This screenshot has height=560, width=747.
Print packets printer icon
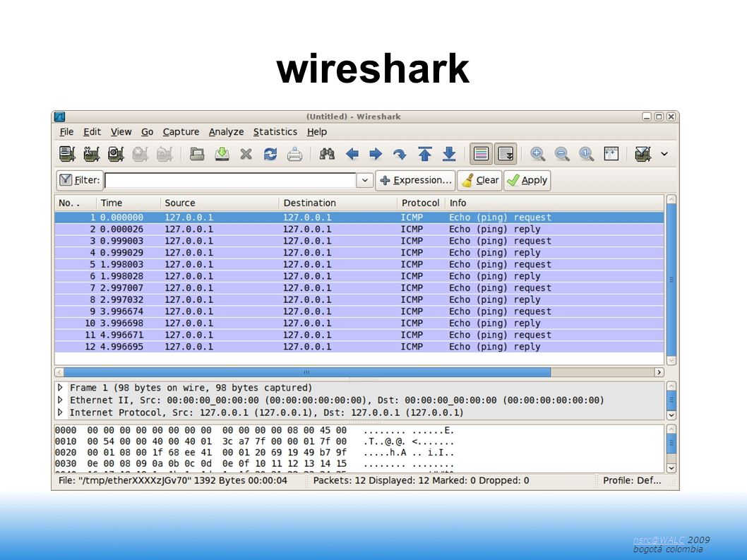click(294, 154)
